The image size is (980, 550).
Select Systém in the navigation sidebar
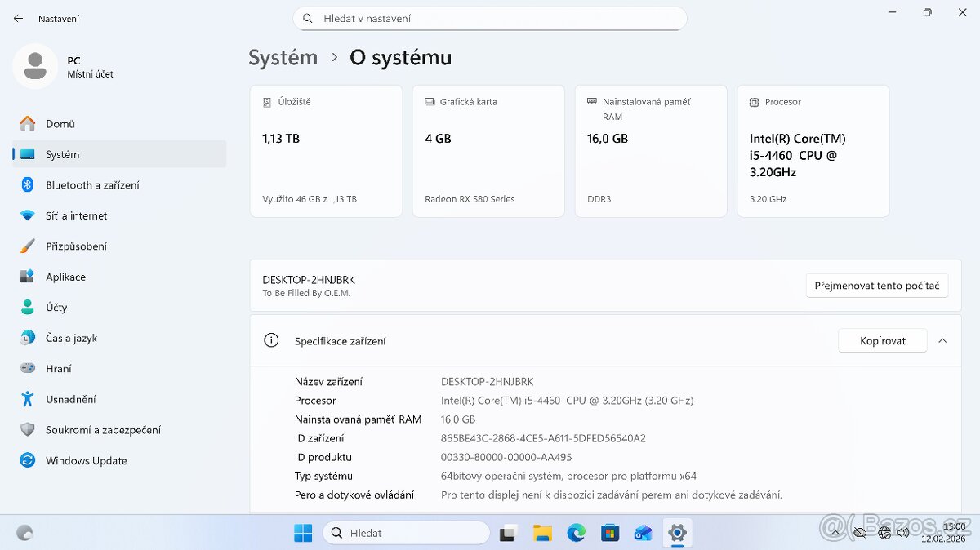tap(61, 154)
